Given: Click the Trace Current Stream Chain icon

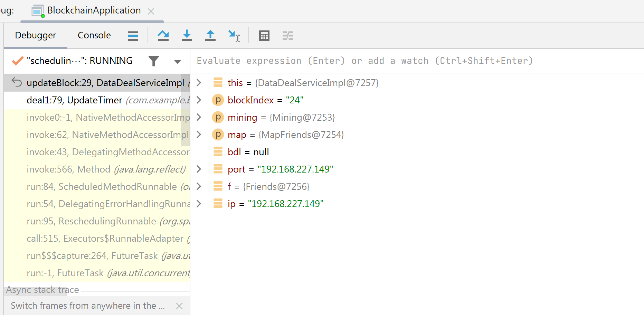Looking at the screenshot, I should (x=288, y=36).
